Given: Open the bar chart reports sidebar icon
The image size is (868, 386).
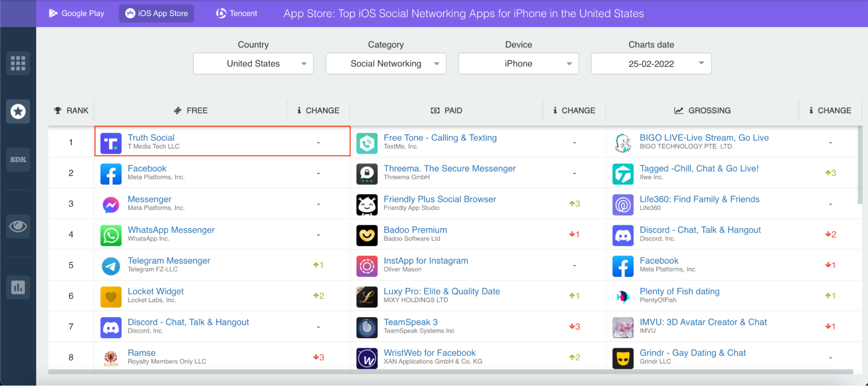Looking at the screenshot, I should (18, 287).
